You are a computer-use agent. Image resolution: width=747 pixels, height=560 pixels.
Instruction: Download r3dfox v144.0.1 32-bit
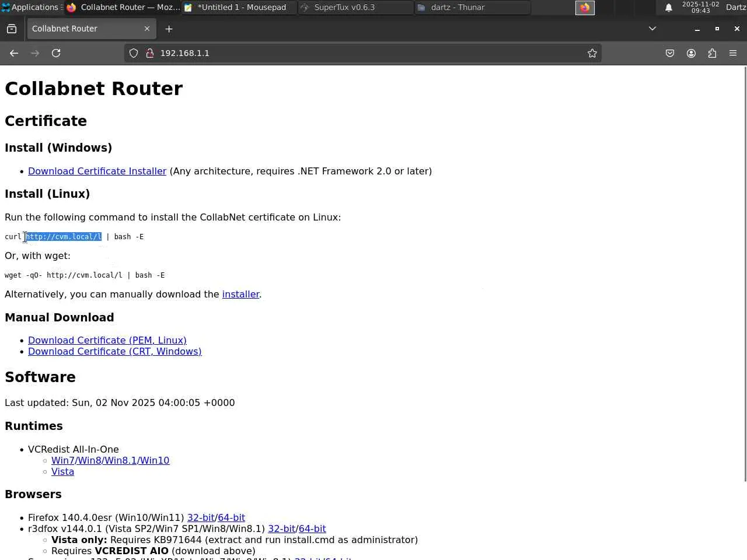tap(281, 528)
